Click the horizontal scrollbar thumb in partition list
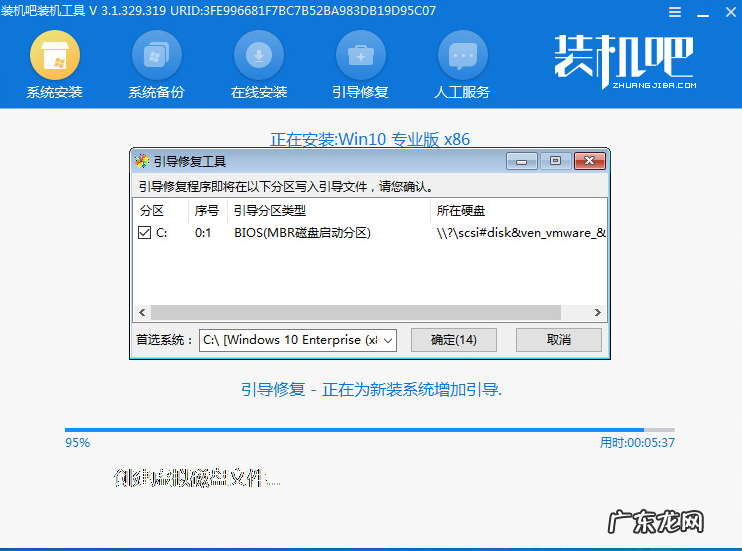Screen dimensions: 742x551 [x=355, y=312]
